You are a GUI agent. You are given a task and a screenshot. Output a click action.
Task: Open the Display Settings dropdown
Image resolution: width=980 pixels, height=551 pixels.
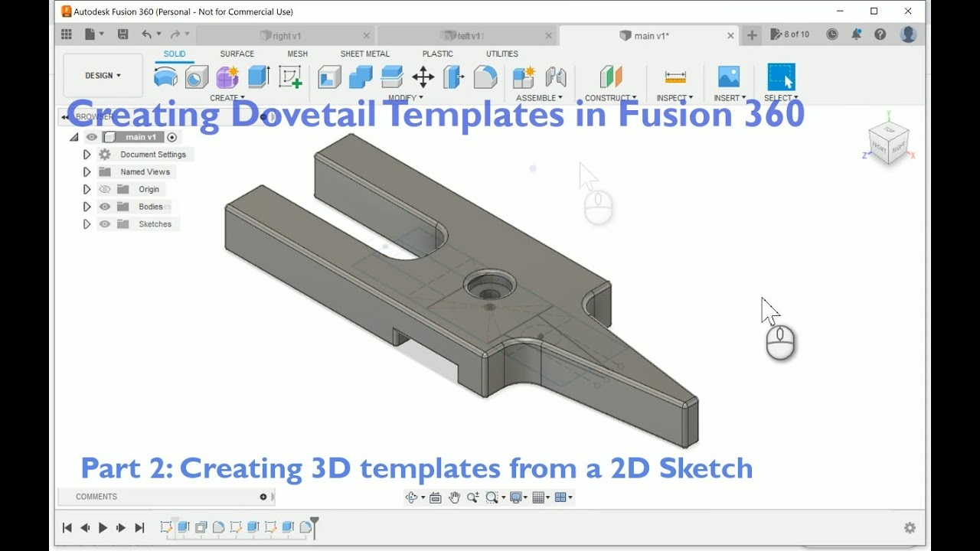tap(516, 497)
